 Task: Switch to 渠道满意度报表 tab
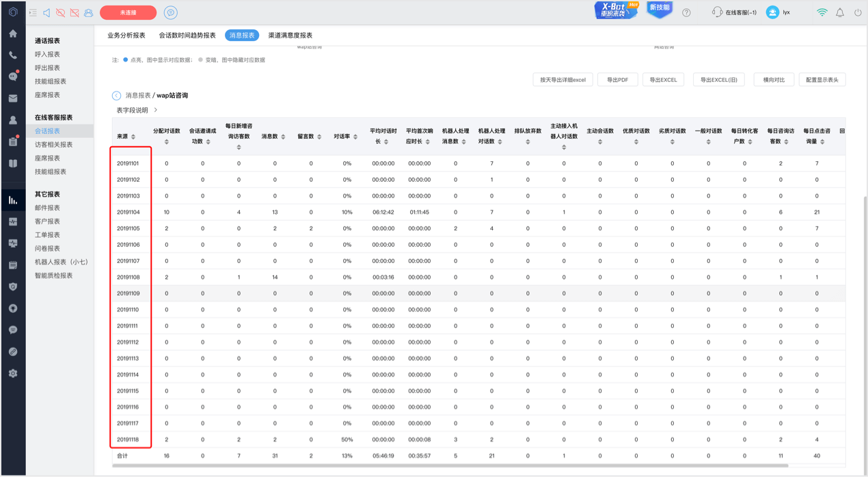290,35
